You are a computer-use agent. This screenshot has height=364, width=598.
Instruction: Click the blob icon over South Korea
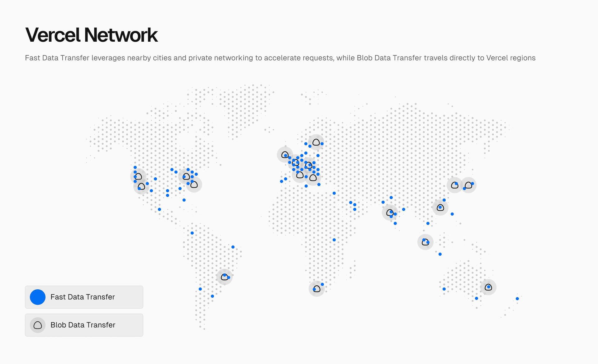coord(454,185)
